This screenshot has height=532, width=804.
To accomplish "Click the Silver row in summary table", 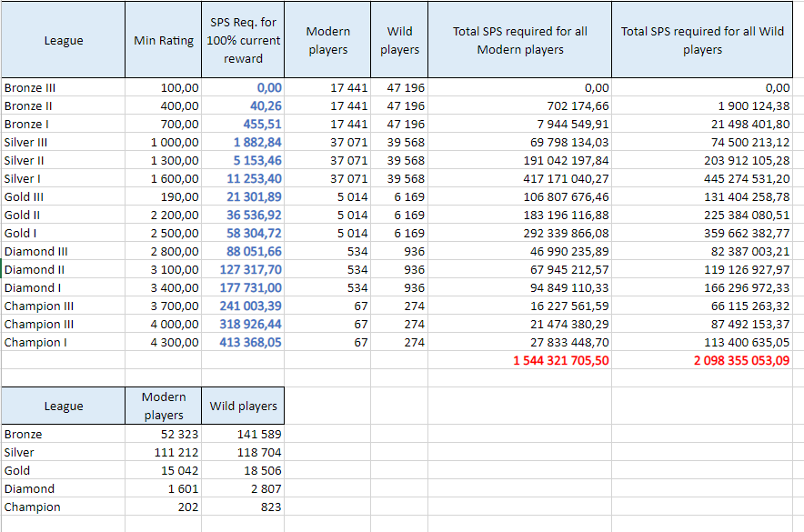I will pos(143,452).
